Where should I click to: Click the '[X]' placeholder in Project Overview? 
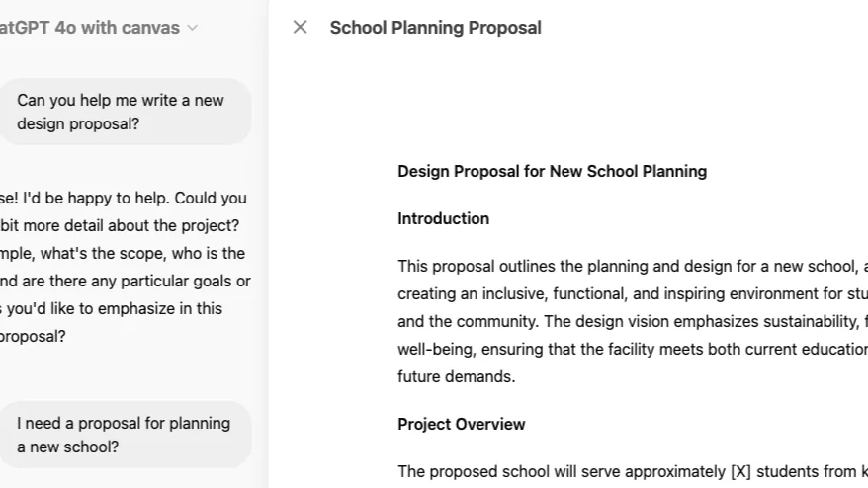(740, 471)
